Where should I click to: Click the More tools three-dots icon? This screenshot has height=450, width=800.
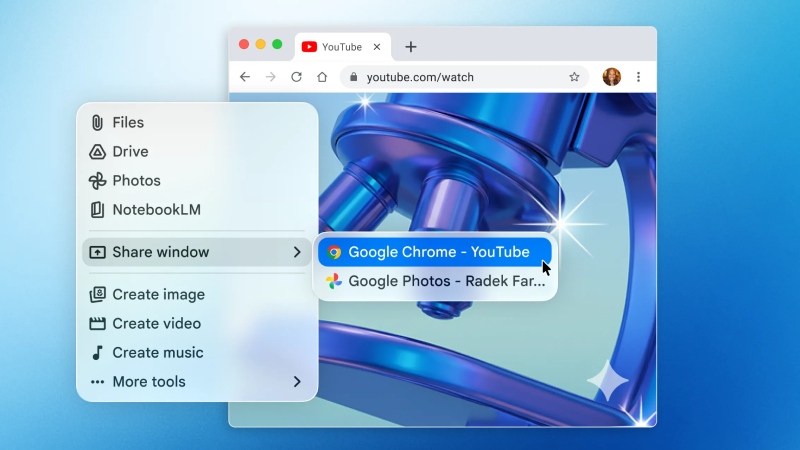coord(97,382)
